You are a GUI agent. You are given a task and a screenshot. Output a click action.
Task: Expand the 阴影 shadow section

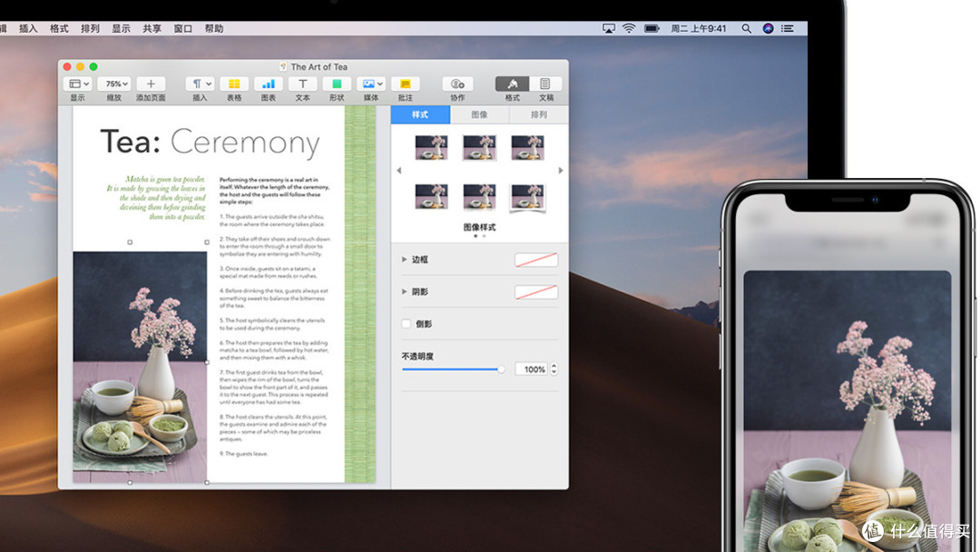click(405, 292)
